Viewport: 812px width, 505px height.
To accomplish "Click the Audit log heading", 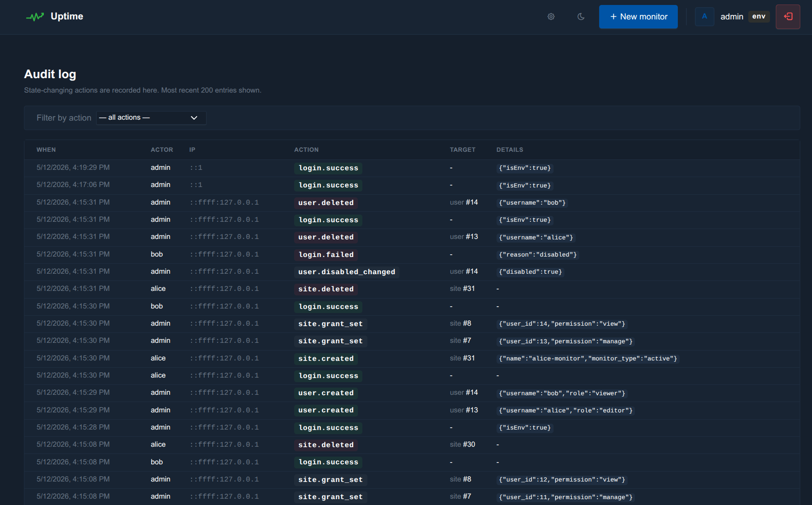I will (x=50, y=74).
